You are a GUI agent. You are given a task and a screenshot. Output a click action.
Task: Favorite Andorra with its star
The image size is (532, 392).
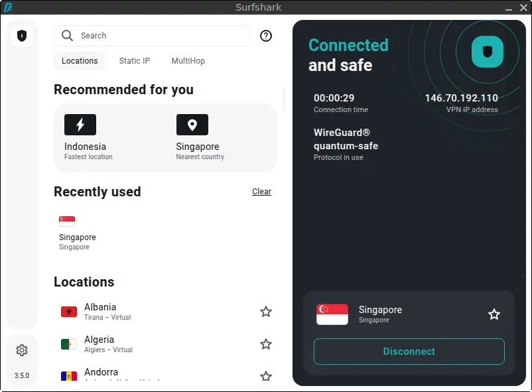click(x=266, y=375)
